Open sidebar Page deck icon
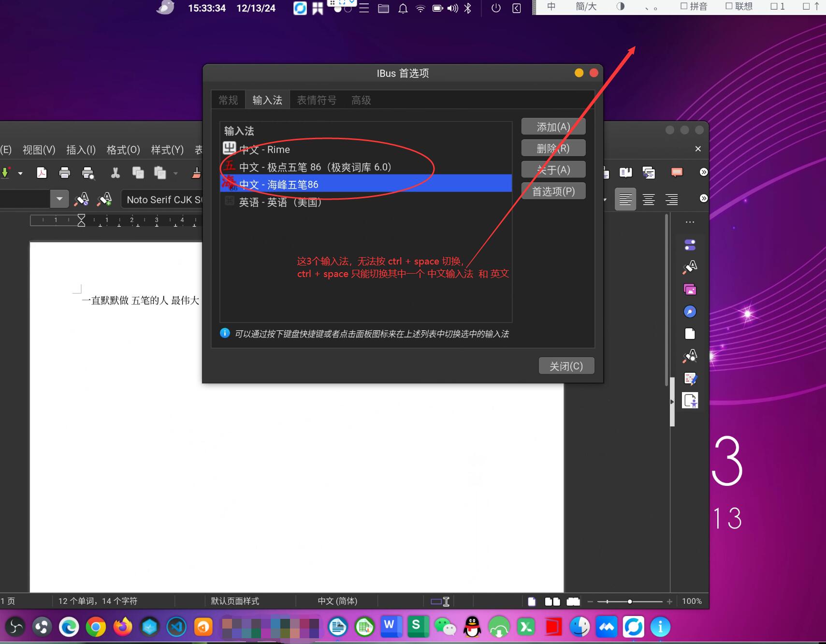The image size is (826, 644). (x=690, y=334)
